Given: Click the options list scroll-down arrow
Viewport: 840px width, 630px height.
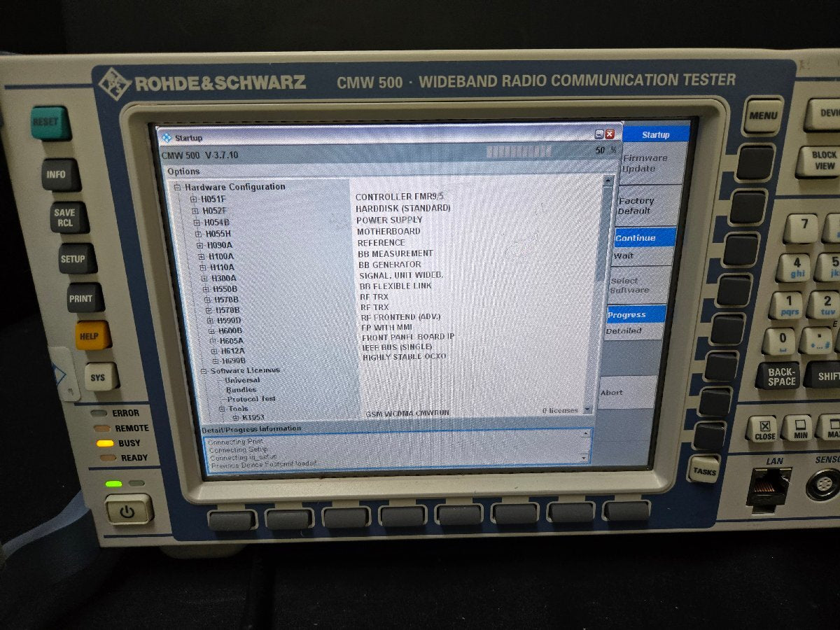Looking at the screenshot, I should click(587, 410).
